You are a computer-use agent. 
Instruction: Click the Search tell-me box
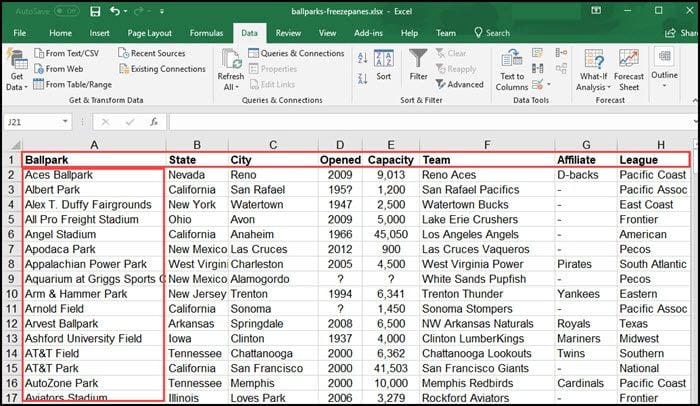point(492,33)
